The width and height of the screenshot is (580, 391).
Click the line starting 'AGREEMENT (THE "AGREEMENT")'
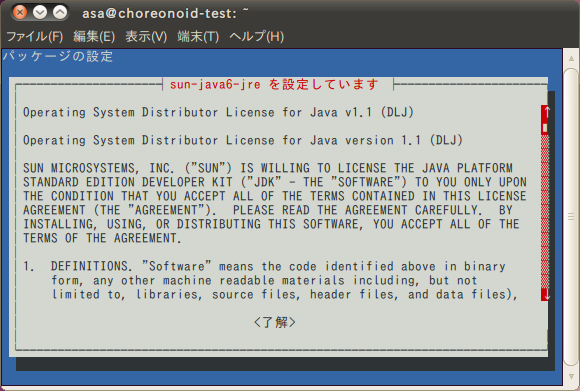(x=268, y=210)
